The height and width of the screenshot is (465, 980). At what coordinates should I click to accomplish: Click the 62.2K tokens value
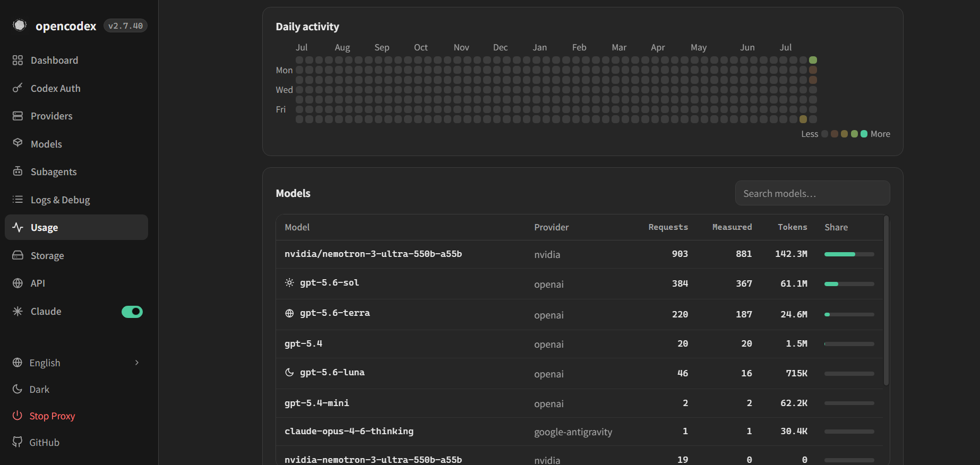coord(794,403)
